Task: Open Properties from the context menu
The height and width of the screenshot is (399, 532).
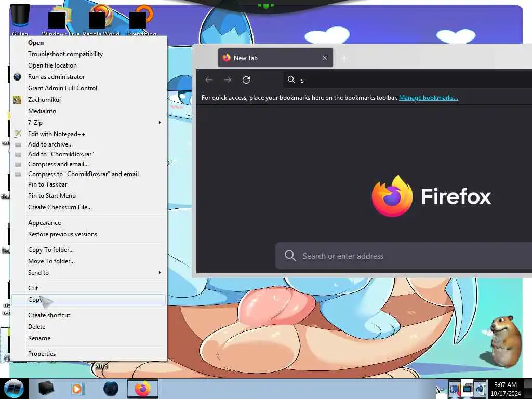Action: pos(89,353)
